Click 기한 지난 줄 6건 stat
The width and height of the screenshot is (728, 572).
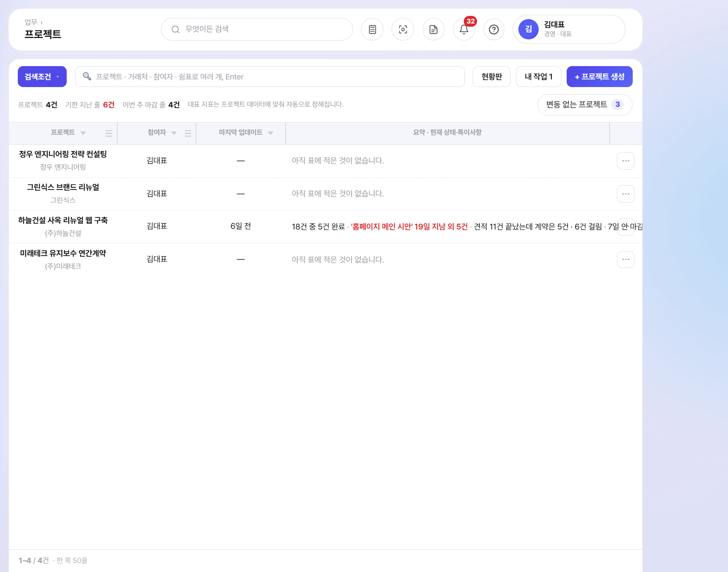tap(90, 105)
